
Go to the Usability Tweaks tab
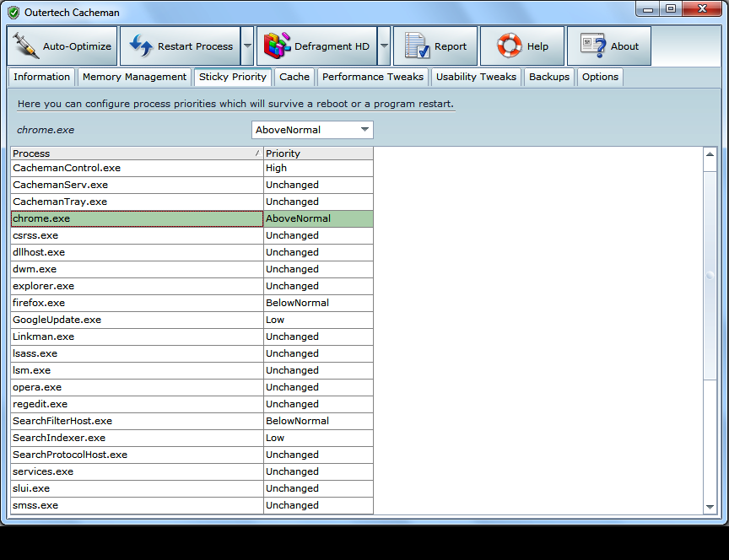point(476,77)
